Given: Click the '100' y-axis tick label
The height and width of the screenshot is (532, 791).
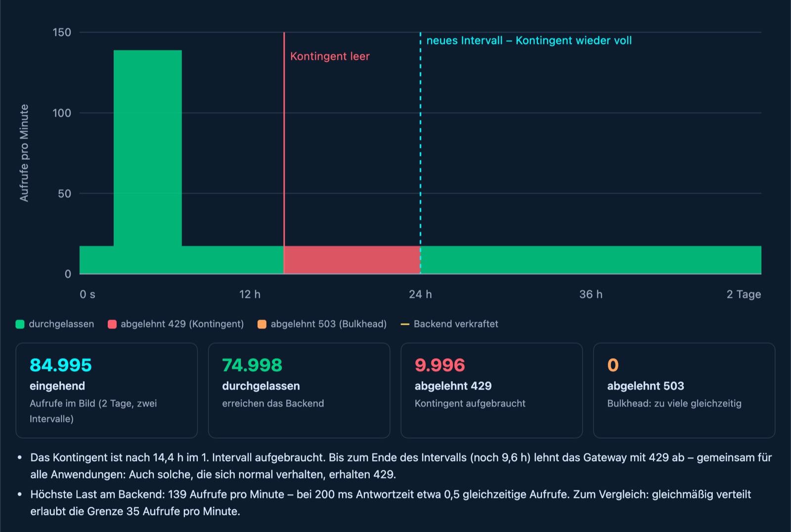Looking at the screenshot, I should coord(62,113).
